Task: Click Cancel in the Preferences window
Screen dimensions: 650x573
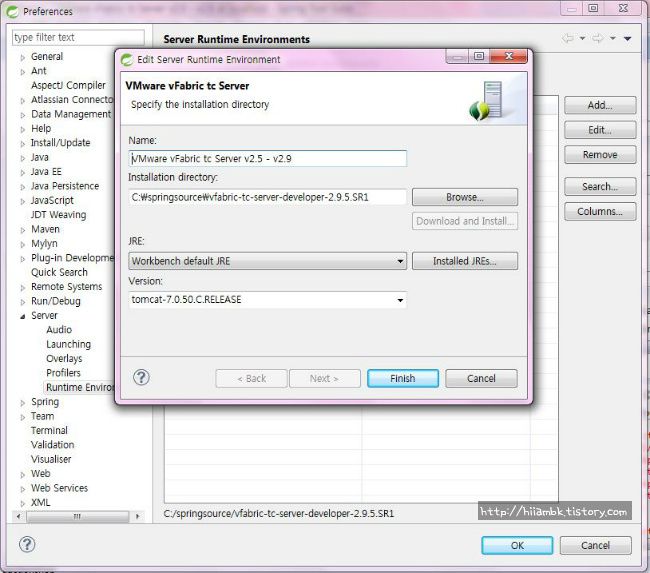Action: coord(595,546)
